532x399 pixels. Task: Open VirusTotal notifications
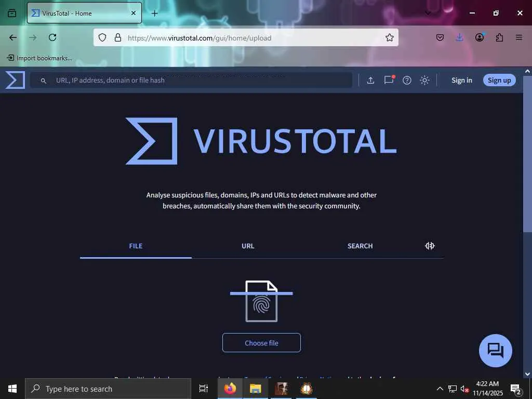(x=389, y=80)
